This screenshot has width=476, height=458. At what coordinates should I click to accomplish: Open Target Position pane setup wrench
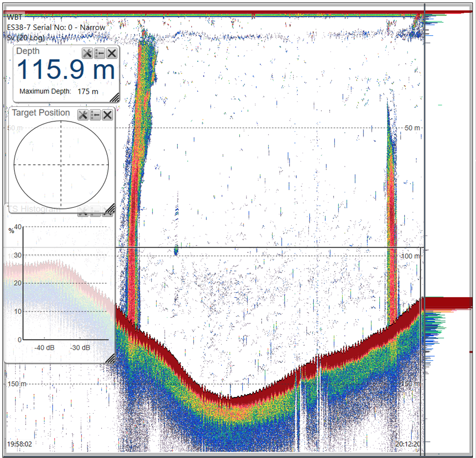click(83, 115)
